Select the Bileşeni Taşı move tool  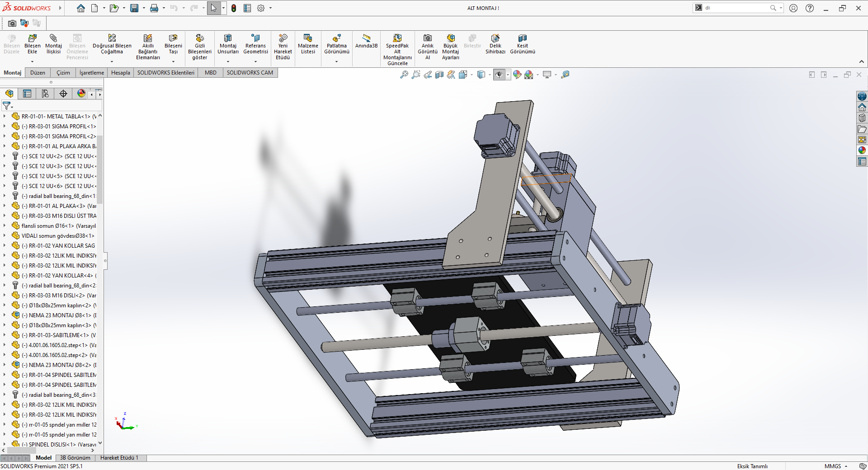pyautogui.click(x=173, y=44)
